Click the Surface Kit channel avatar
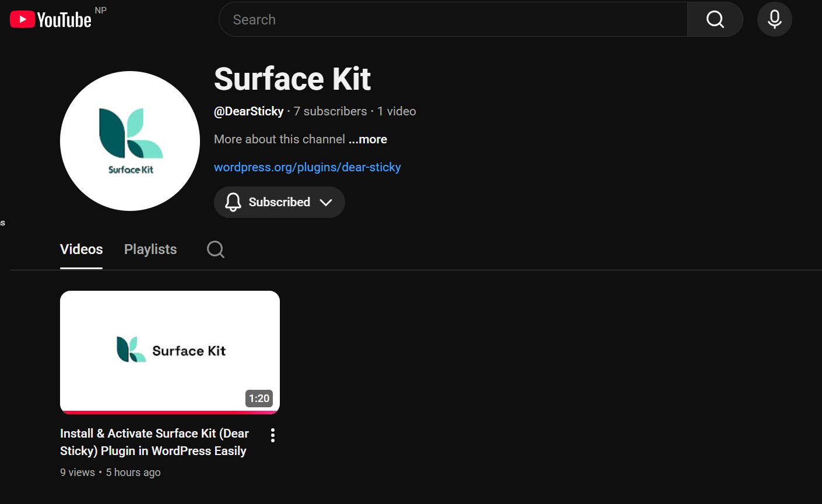The height and width of the screenshot is (504, 822). click(x=130, y=141)
